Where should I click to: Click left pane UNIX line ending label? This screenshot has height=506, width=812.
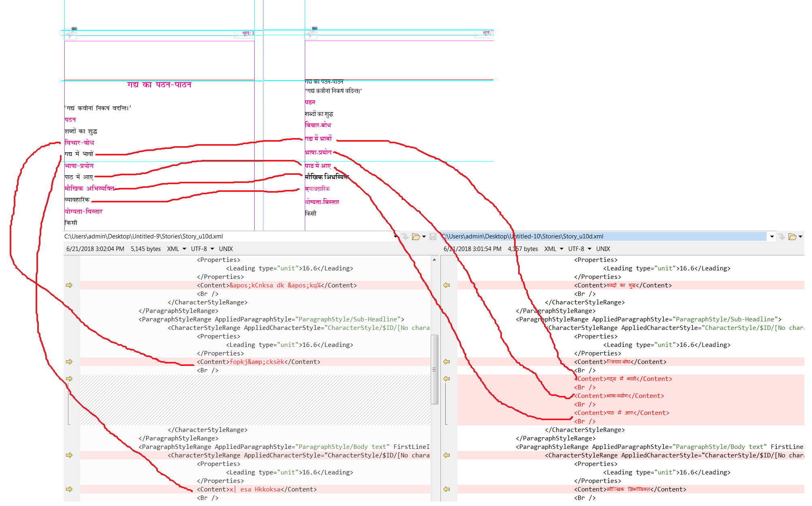click(226, 249)
